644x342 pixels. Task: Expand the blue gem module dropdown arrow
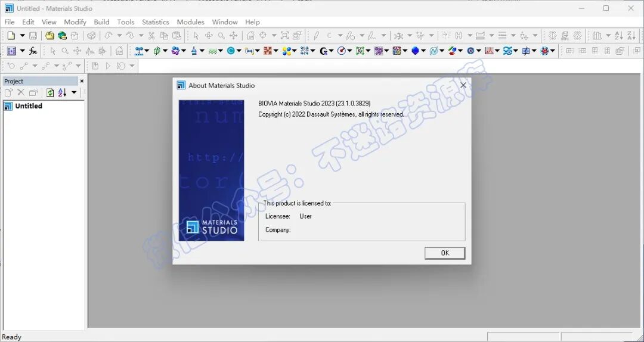coord(423,51)
